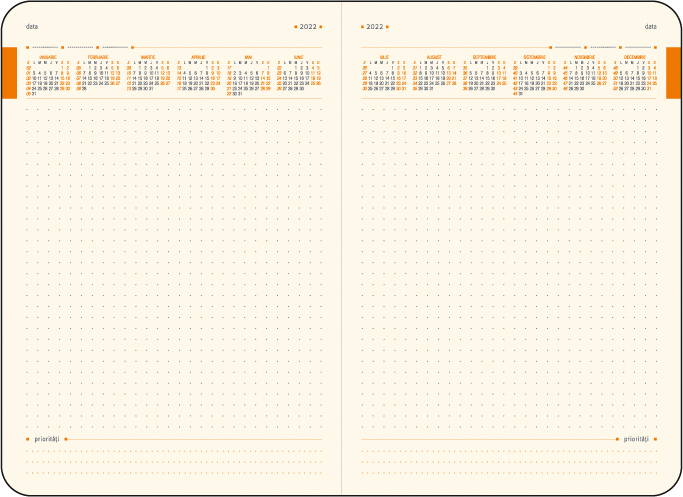Image resolution: width=683 pixels, height=497 pixels.
Task: Select the August mini calendar
Action: click(434, 76)
